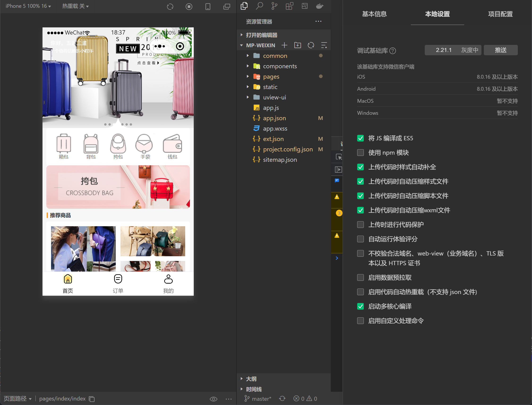Click the 推送 button
The width and height of the screenshot is (532, 405).
click(500, 50)
